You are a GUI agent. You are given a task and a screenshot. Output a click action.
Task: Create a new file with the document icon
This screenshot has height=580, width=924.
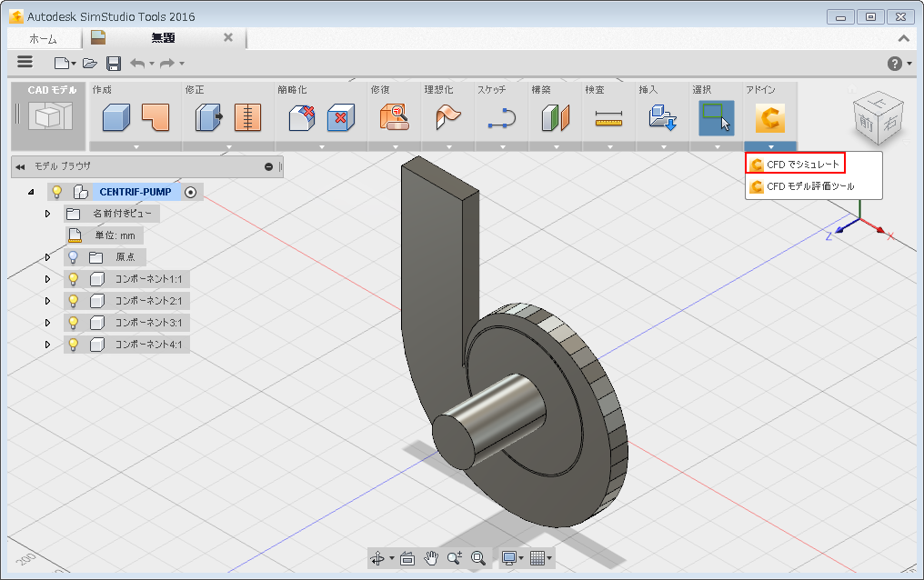pos(61,63)
